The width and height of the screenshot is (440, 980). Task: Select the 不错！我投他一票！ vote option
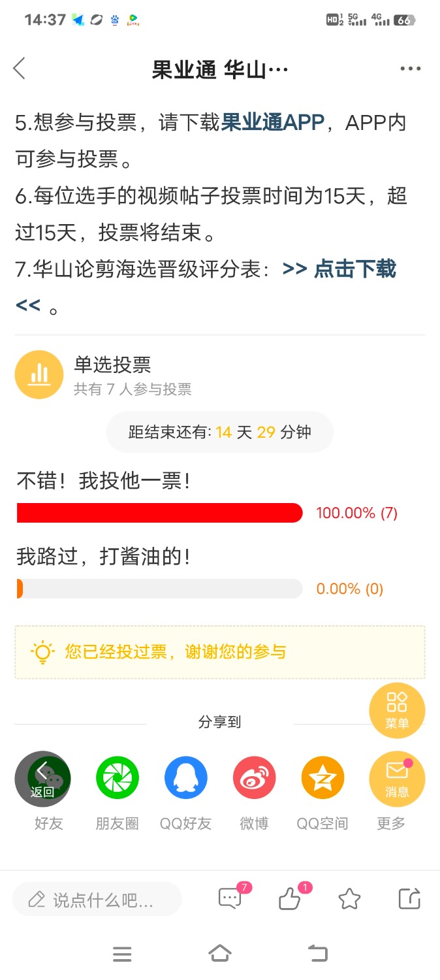click(x=103, y=482)
